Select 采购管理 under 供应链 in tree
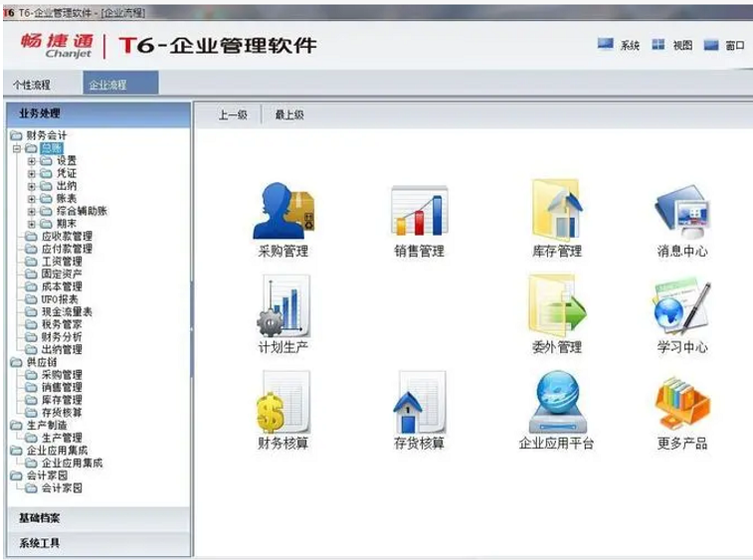This screenshot has width=753, height=560. 62,375
